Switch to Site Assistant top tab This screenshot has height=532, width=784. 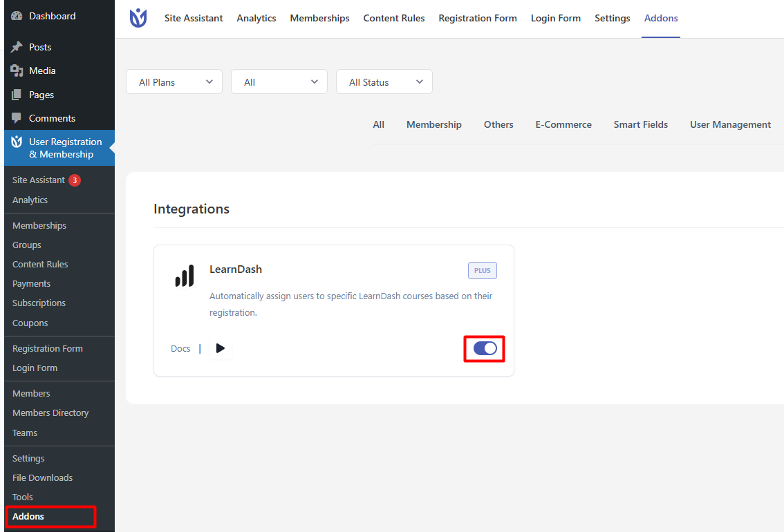(x=194, y=18)
